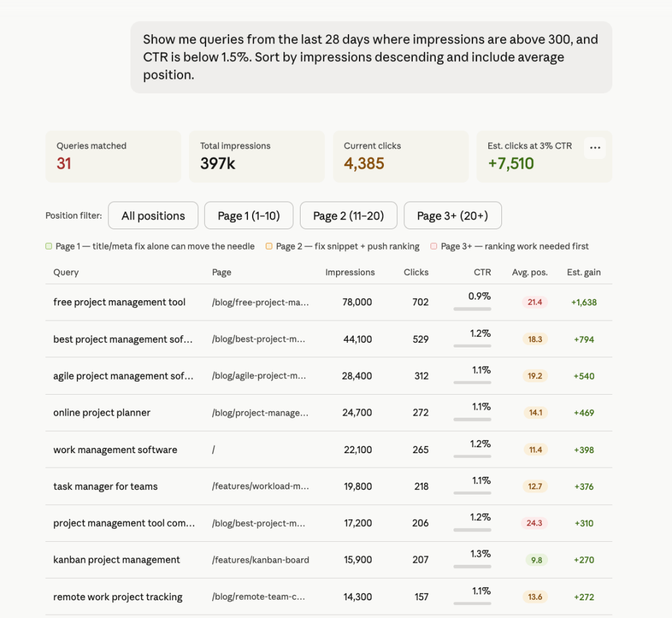Click the green Page 1 legend square

click(49, 246)
